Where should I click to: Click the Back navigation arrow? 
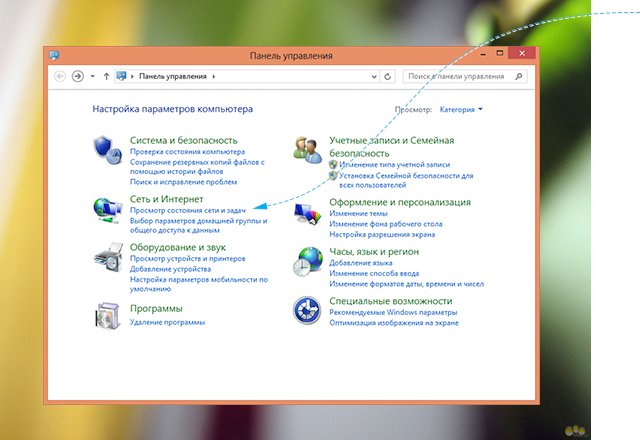coord(60,76)
